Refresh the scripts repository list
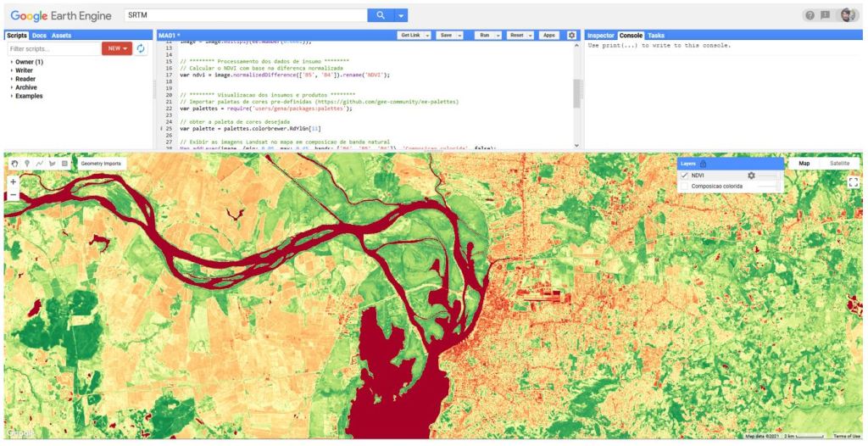 tap(141, 49)
